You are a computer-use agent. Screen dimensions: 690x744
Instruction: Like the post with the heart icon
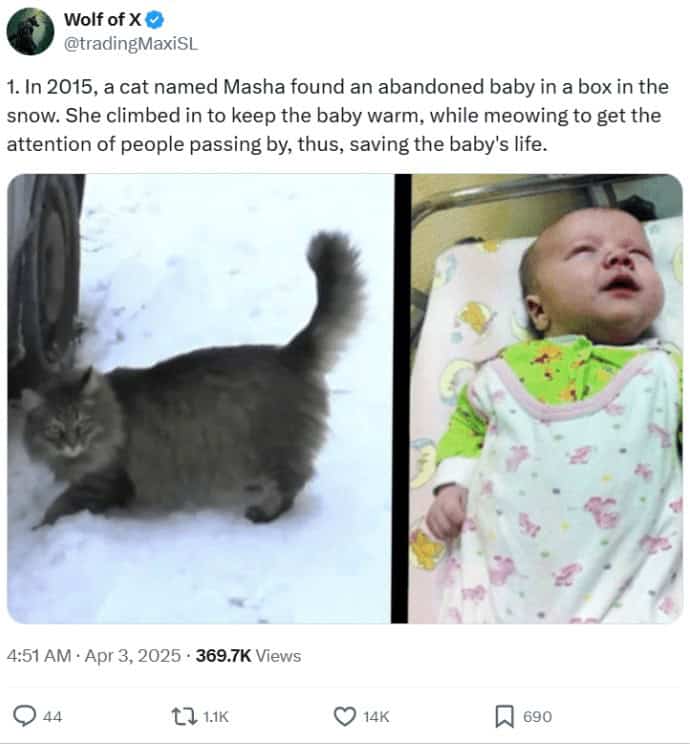[x=344, y=716]
